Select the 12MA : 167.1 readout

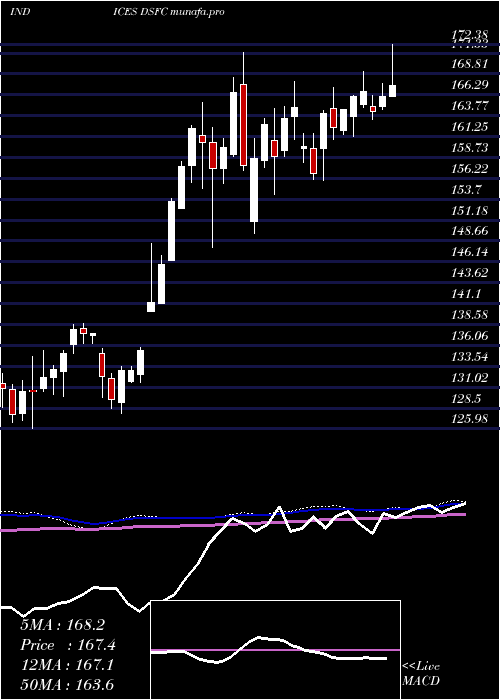tap(66, 666)
